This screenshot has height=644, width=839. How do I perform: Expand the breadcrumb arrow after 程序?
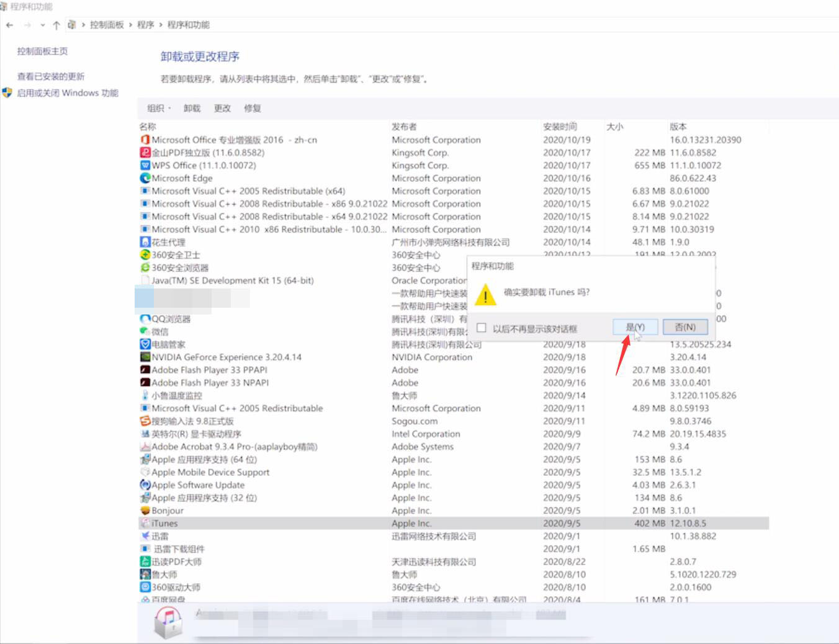(161, 25)
